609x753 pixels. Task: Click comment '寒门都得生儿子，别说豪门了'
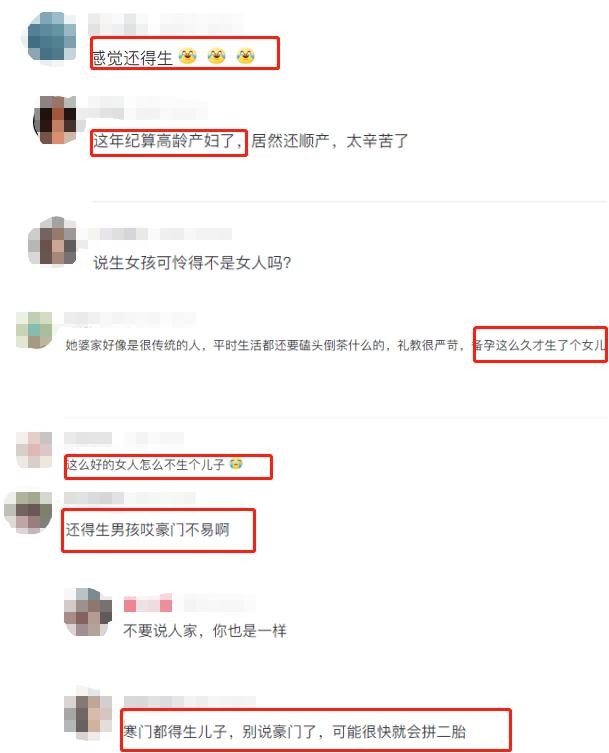[x=220, y=731]
